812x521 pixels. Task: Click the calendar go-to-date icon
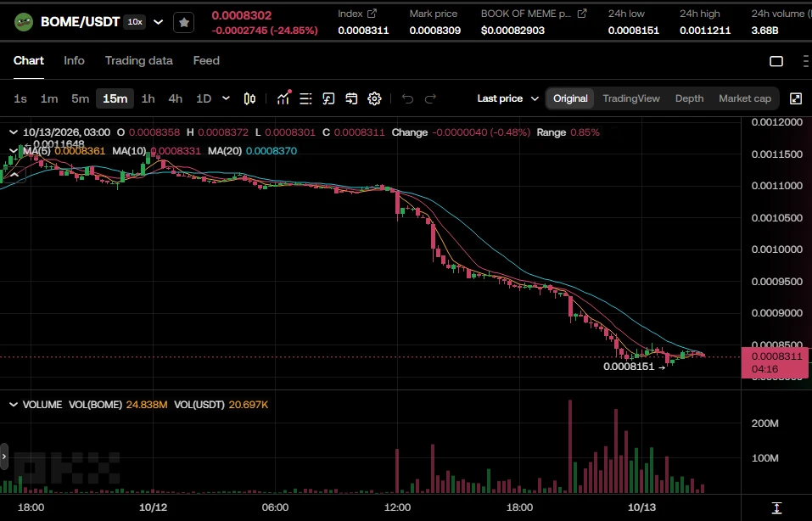[x=351, y=98]
